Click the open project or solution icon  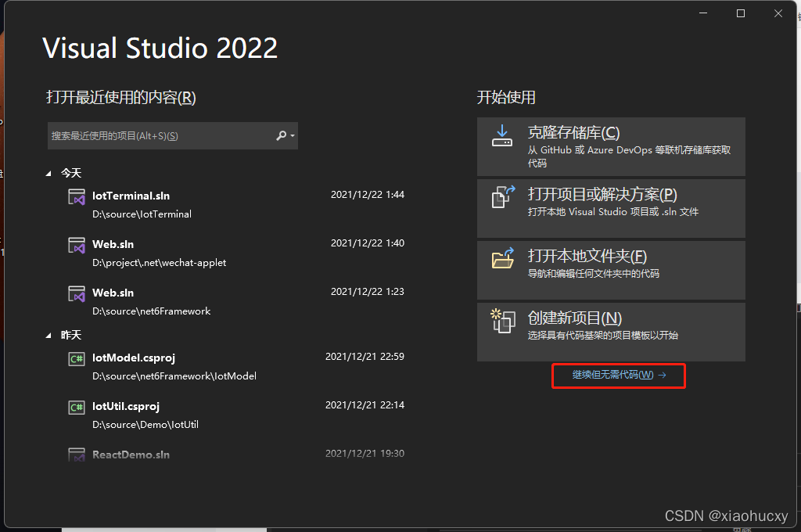[503, 196]
